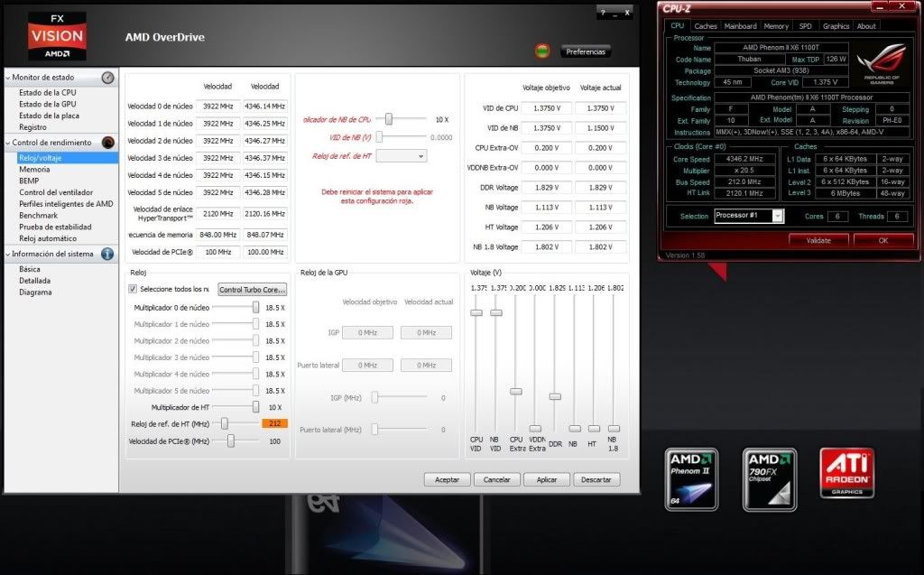Click the blue info icon on Información del sistema

(107, 254)
